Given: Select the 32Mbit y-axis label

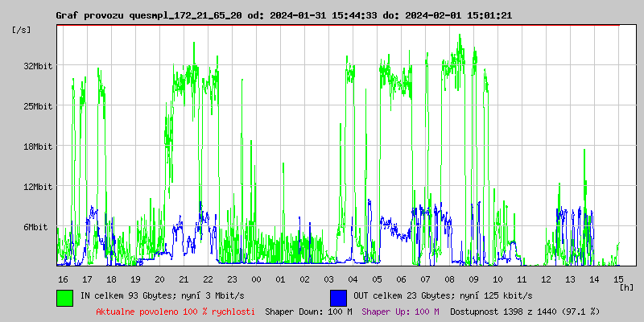Looking at the screenshot, I should tap(37, 66).
